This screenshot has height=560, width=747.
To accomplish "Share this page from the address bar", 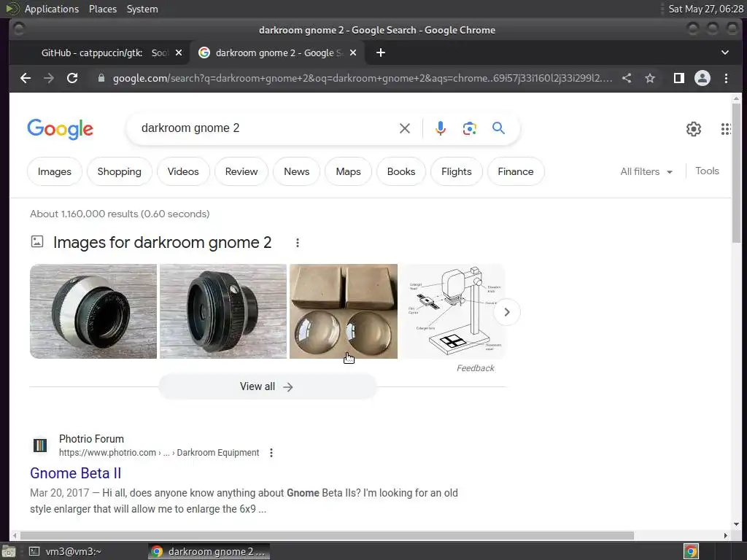I will pos(627,78).
